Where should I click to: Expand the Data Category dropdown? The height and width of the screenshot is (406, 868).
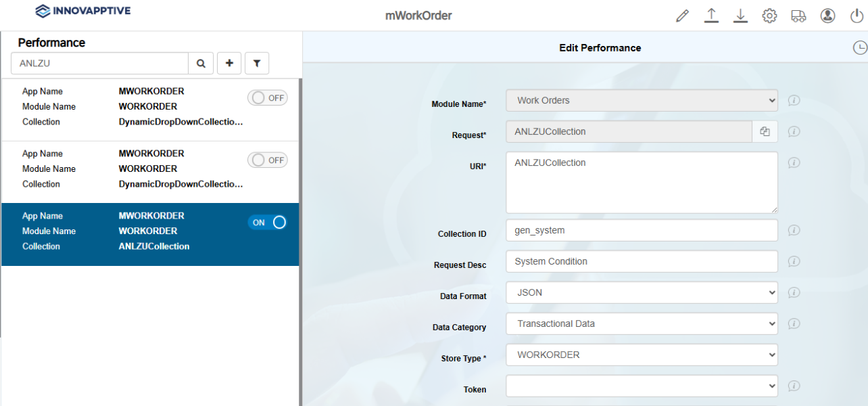tap(641, 324)
